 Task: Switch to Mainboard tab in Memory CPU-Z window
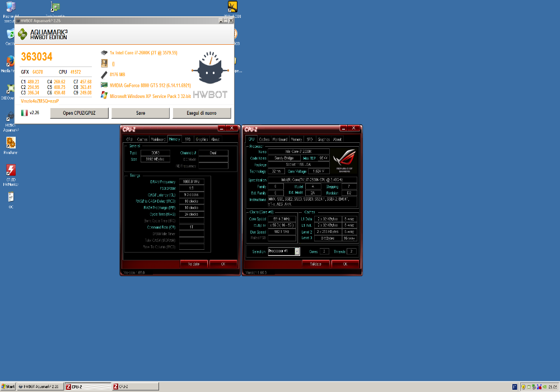tap(158, 139)
